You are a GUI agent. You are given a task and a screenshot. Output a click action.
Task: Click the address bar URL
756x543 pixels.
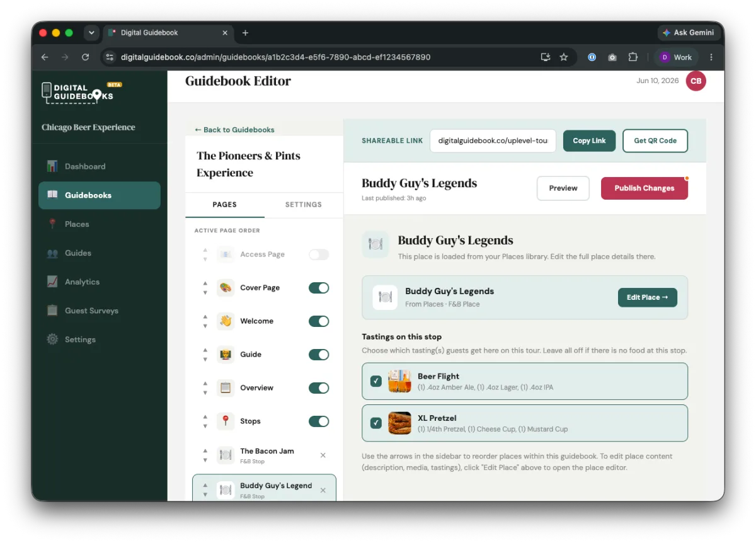click(x=276, y=57)
